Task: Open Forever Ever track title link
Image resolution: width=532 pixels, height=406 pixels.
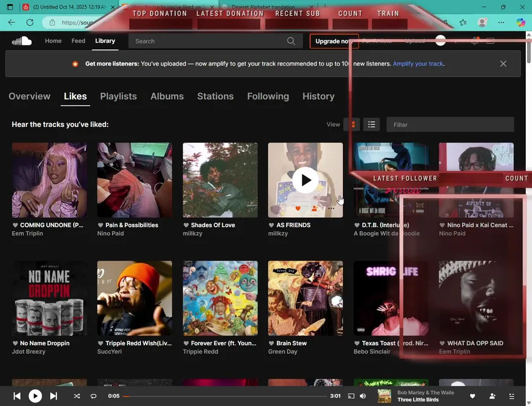Action: point(224,343)
